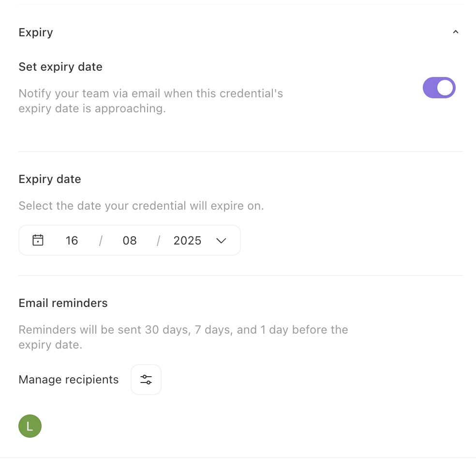Viewport: 476px width, 459px height.
Task: Open the Manage recipients settings icon
Action: click(x=146, y=380)
